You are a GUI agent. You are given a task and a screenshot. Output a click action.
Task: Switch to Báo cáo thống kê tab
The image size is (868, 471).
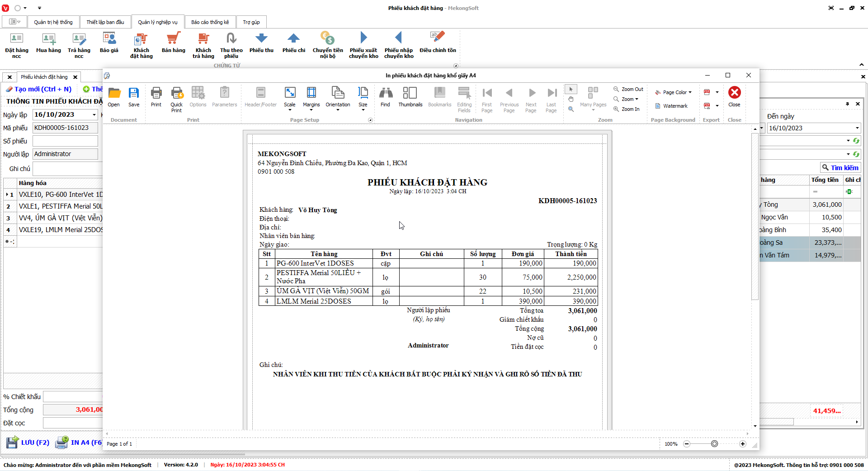(210, 22)
